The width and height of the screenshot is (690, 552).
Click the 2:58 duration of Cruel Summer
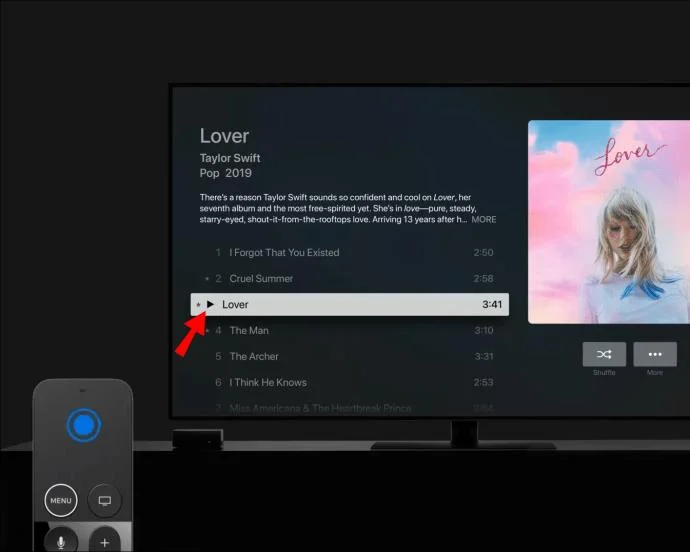(483, 279)
